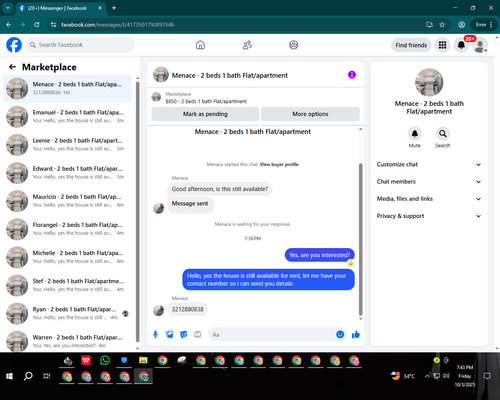The height and width of the screenshot is (400, 500).
Task: Attach a file using photo icon
Action: [x=170, y=334]
